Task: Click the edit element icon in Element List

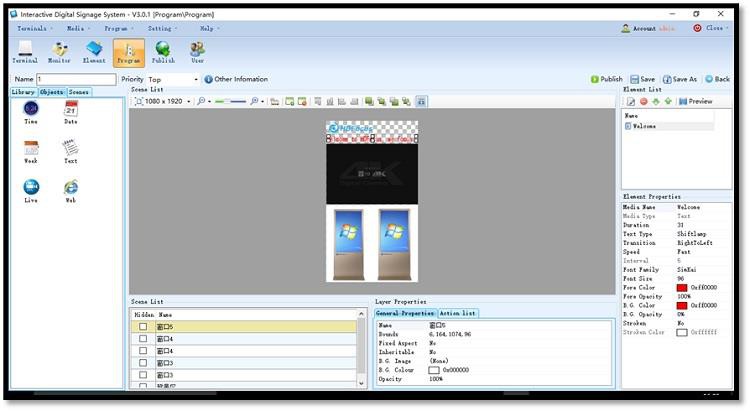Action: (x=631, y=101)
